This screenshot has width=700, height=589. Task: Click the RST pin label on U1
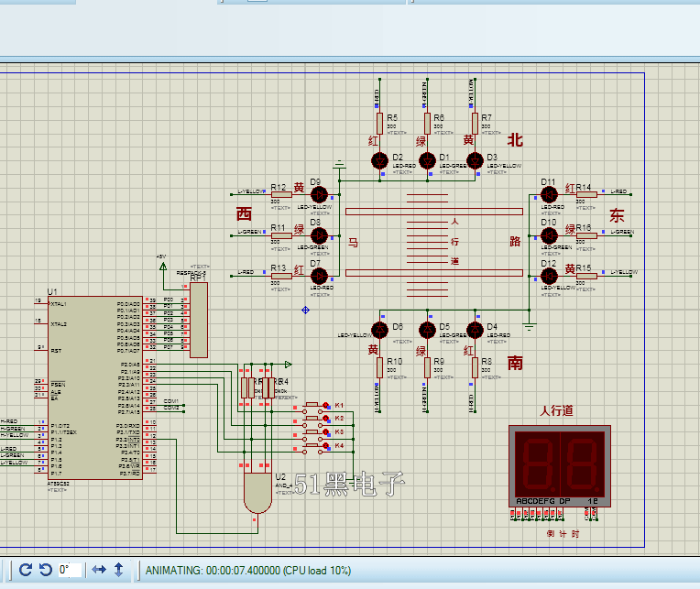point(56,351)
